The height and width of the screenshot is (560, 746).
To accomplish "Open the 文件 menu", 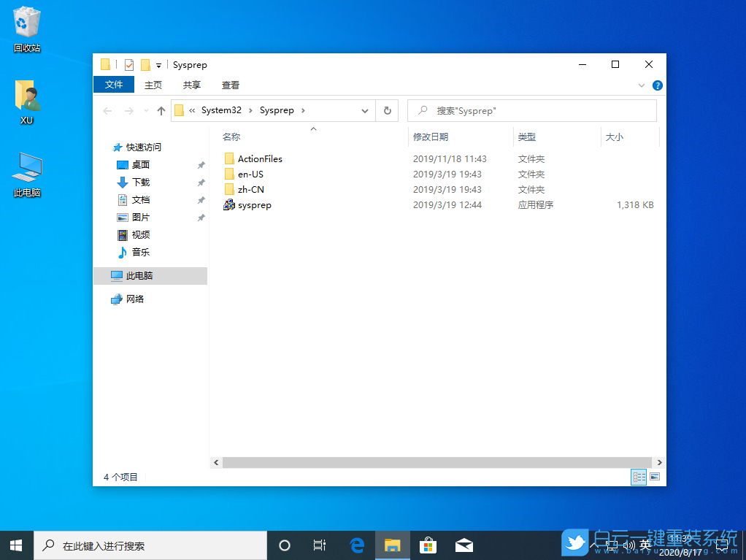I will click(114, 85).
